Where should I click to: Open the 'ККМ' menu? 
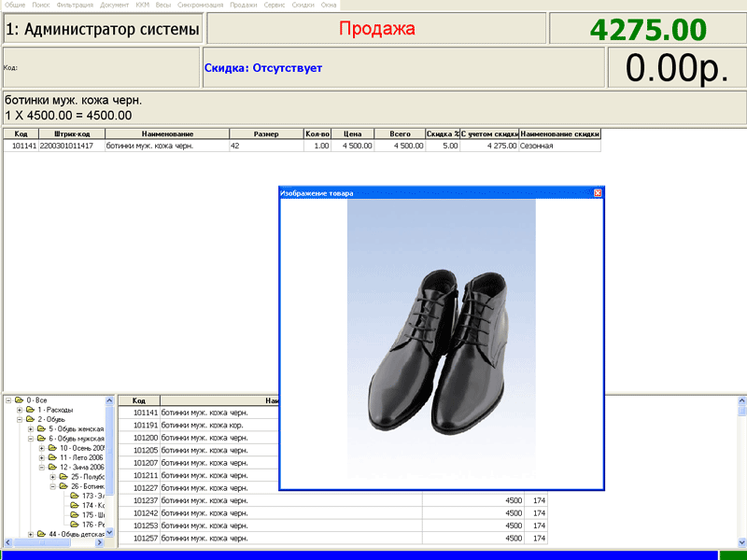click(x=142, y=5)
